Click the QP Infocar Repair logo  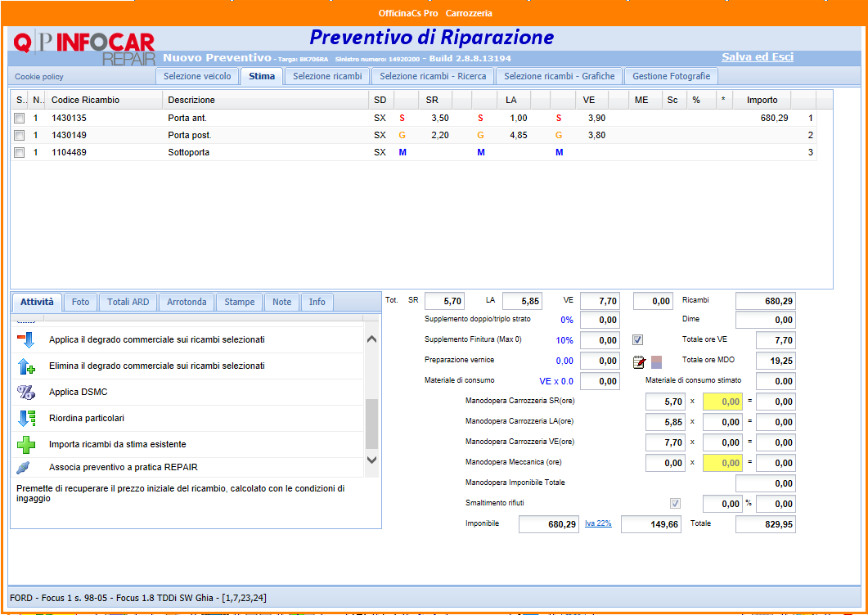coord(84,48)
